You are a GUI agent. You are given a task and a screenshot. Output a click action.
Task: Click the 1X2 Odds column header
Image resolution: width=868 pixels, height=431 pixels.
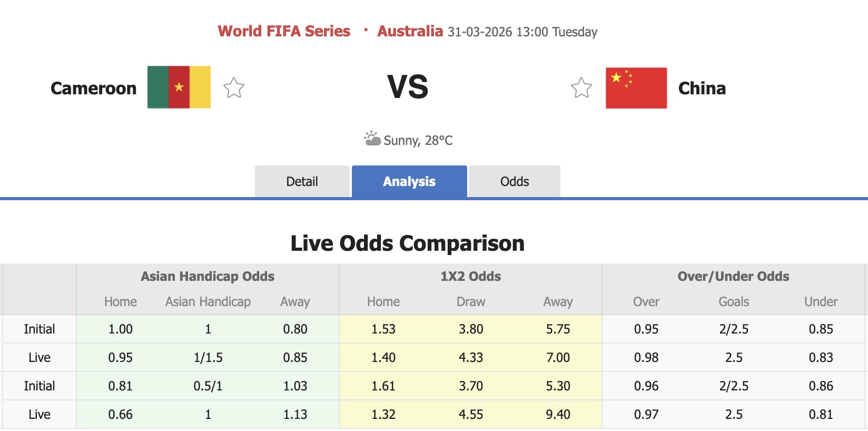470,276
